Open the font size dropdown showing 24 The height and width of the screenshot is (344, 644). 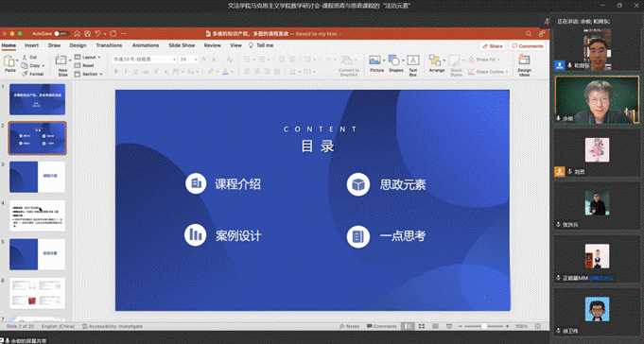pyautogui.click(x=188, y=60)
